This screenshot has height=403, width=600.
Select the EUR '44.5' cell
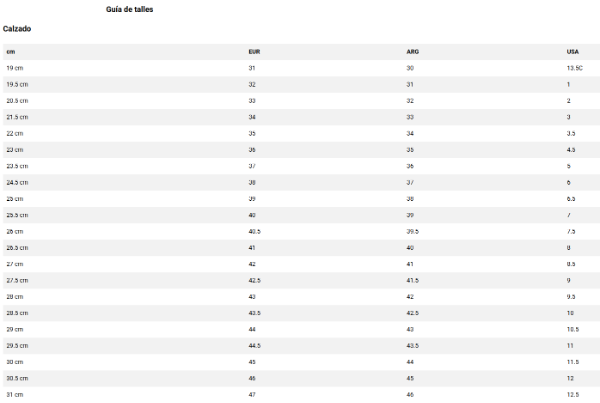[x=254, y=345]
